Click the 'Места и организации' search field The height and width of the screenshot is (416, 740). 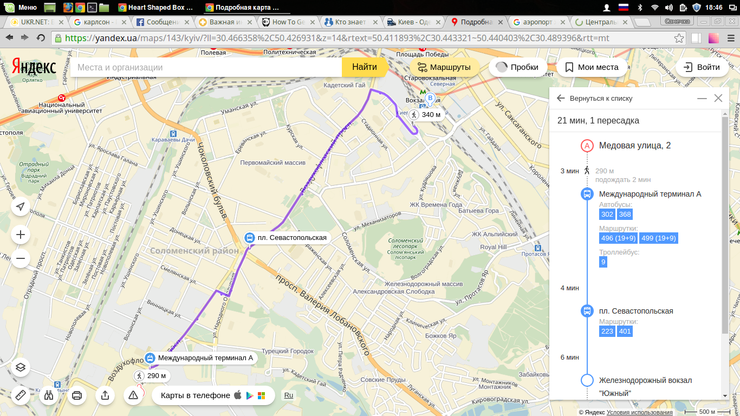pos(205,67)
